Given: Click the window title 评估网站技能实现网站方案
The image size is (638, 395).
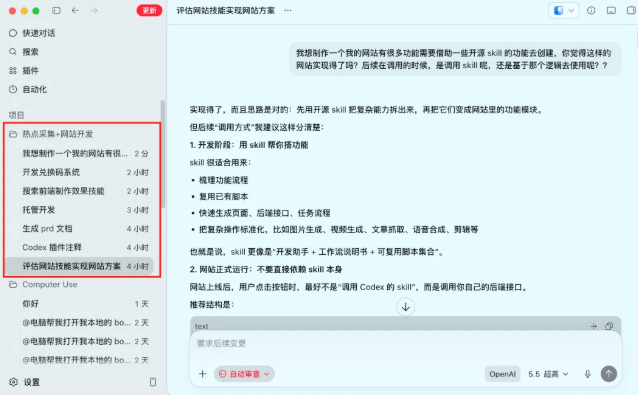Looking at the screenshot, I should pyautogui.click(x=225, y=11).
